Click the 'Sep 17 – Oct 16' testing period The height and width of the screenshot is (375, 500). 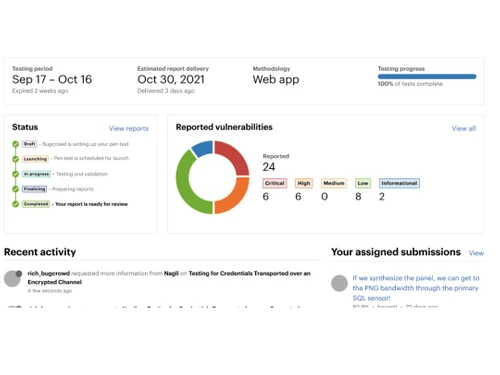[x=52, y=79]
